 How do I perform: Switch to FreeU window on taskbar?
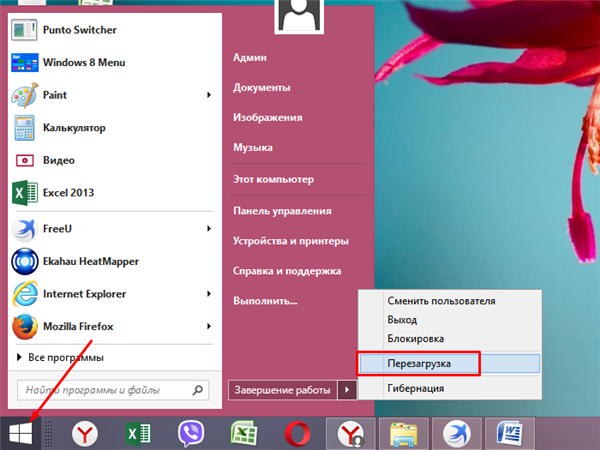457,434
